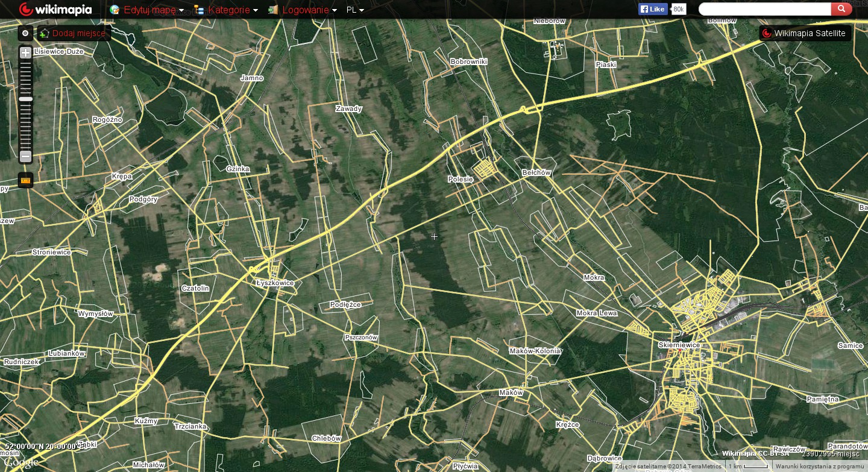Click the Lisiewice Duże place label
This screenshot has height=472, width=868.
click(x=59, y=52)
